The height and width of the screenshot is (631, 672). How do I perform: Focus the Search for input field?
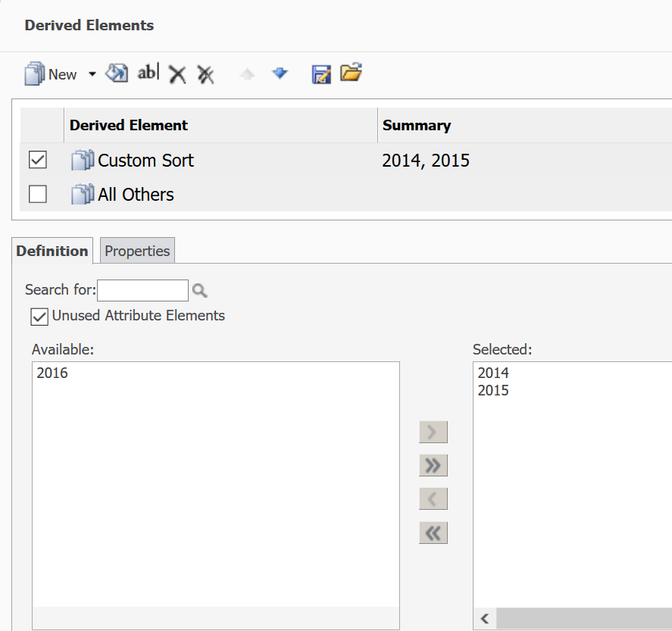(x=142, y=290)
